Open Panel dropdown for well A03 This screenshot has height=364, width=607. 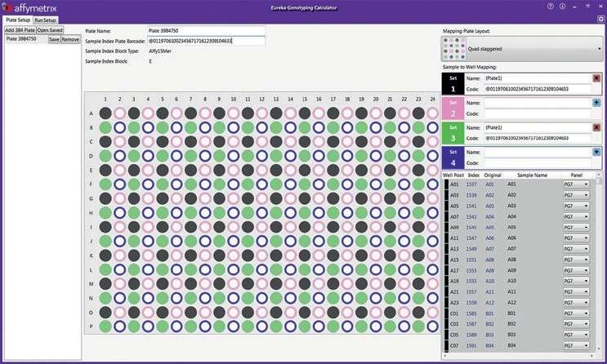(576, 195)
